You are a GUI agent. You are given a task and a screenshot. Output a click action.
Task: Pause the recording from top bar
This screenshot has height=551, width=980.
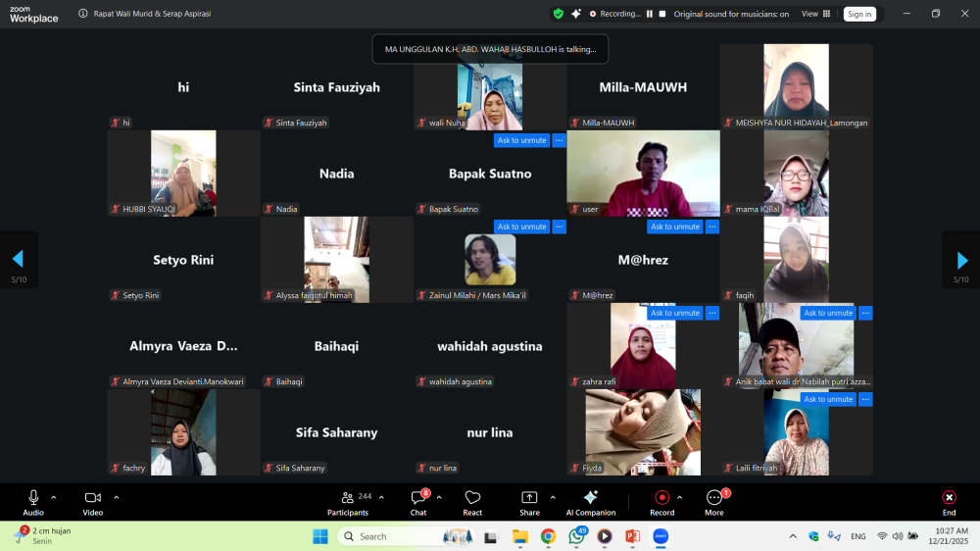650,14
